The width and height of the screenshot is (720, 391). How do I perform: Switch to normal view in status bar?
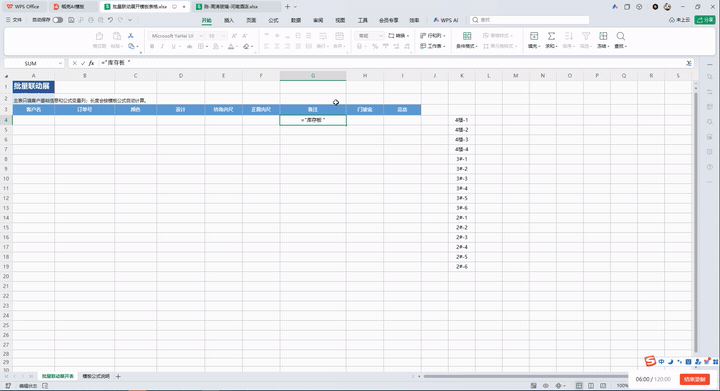click(579, 386)
